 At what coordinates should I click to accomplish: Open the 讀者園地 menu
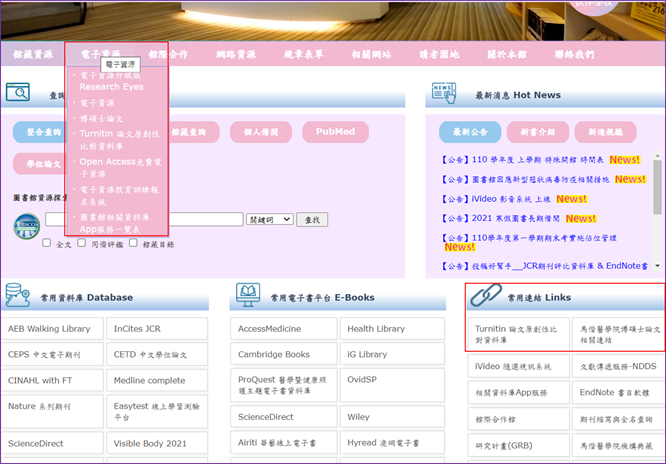coord(439,54)
